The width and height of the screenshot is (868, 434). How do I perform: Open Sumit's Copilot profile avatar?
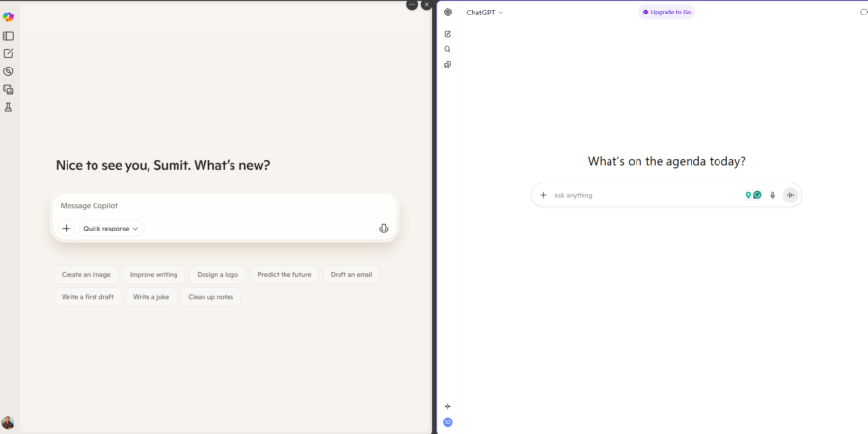tap(8, 423)
